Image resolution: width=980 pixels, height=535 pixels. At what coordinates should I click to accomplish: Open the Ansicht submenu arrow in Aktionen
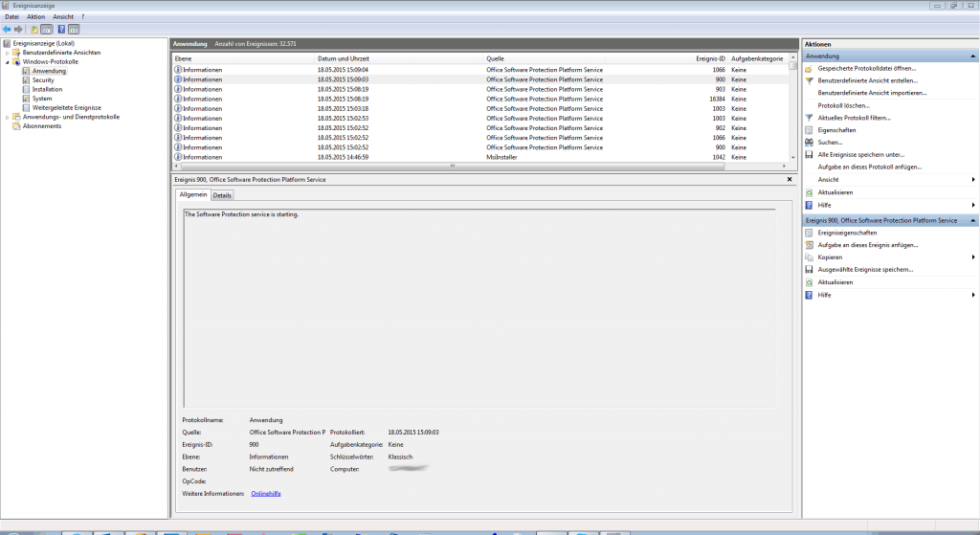point(973,180)
